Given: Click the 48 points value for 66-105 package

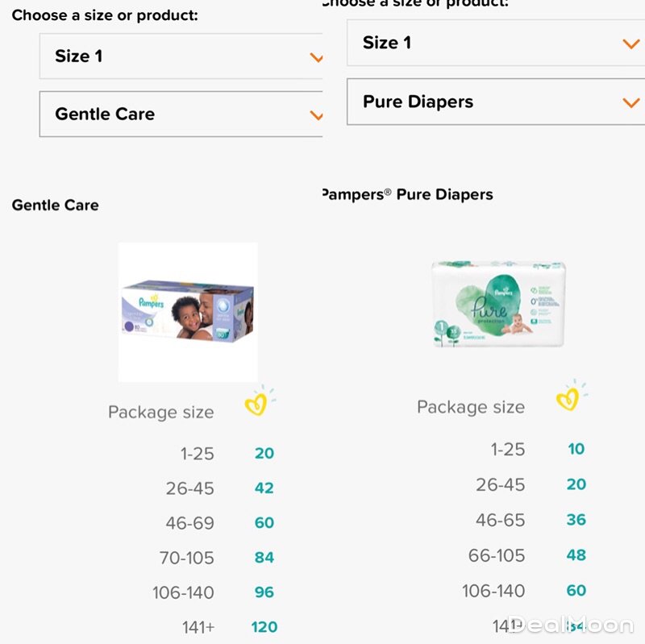Looking at the screenshot, I should [576, 555].
